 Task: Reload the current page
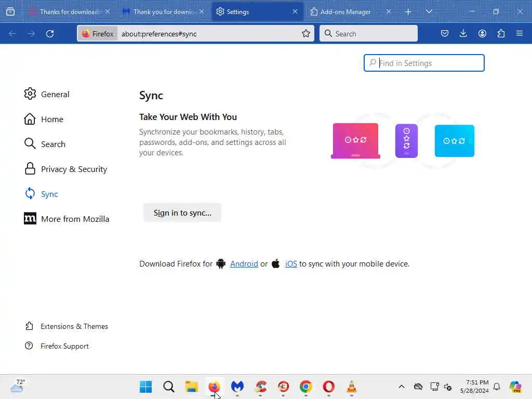[50, 34]
